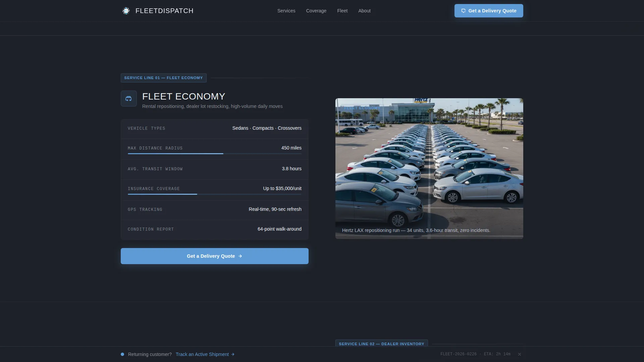Screen dimensions: 644x362
Task: Click the large Get a Delivery Quote button
Action: pos(215,256)
